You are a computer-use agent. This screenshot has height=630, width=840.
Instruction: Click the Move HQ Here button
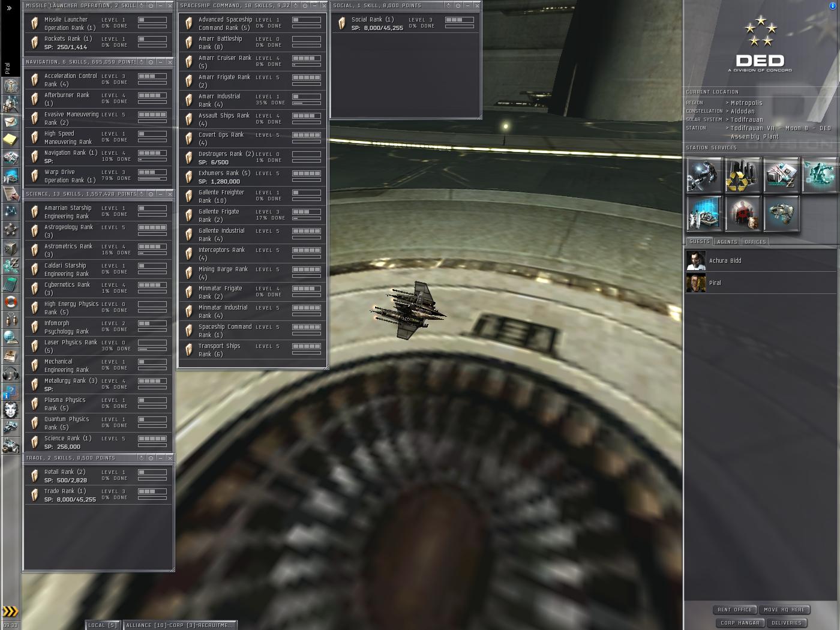click(784, 610)
